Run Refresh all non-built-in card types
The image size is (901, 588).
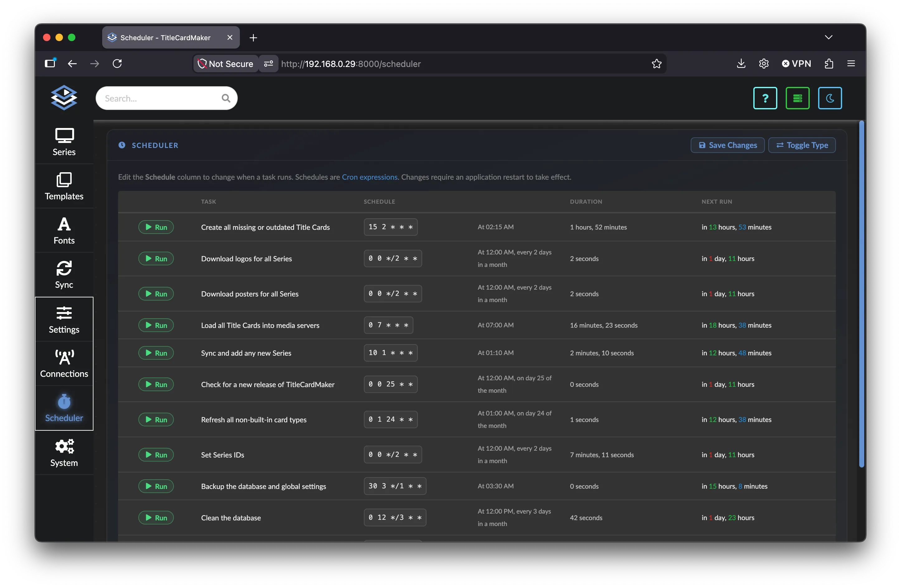pyautogui.click(x=156, y=420)
